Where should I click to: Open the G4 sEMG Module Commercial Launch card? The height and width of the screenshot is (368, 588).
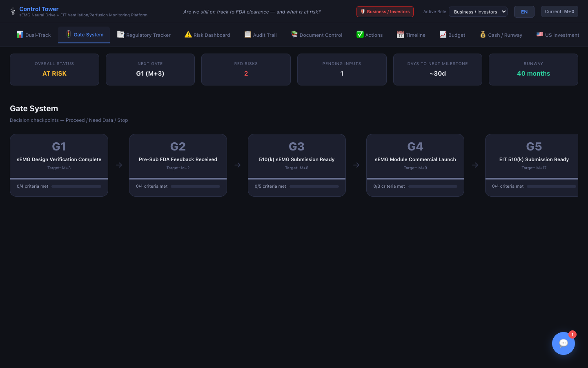click(x=415, y=159)
